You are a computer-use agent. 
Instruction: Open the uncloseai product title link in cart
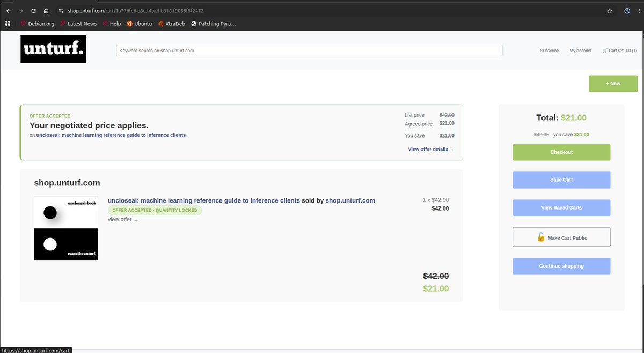click(204, 200)
